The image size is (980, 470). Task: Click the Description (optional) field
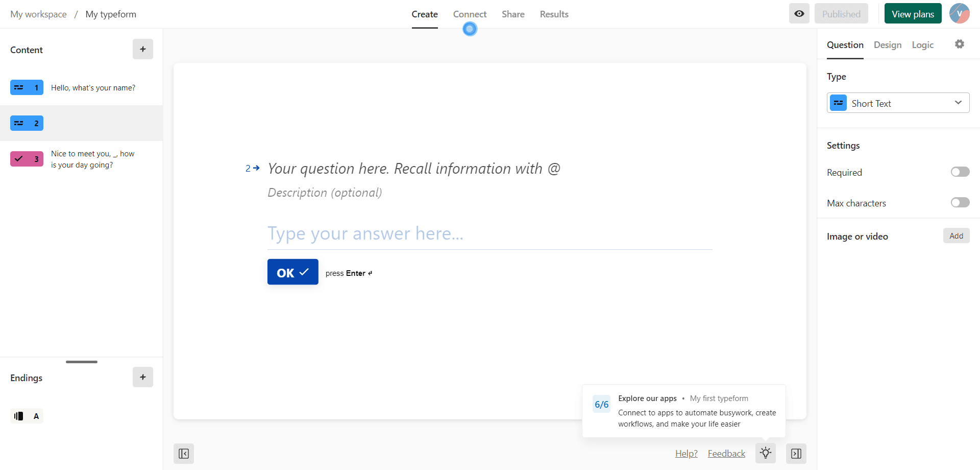coord(325,193)
